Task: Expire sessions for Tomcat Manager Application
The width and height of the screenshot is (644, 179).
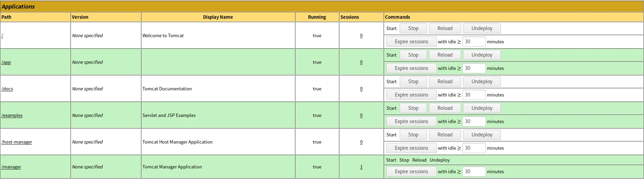Action: click(x=411, y=171)
